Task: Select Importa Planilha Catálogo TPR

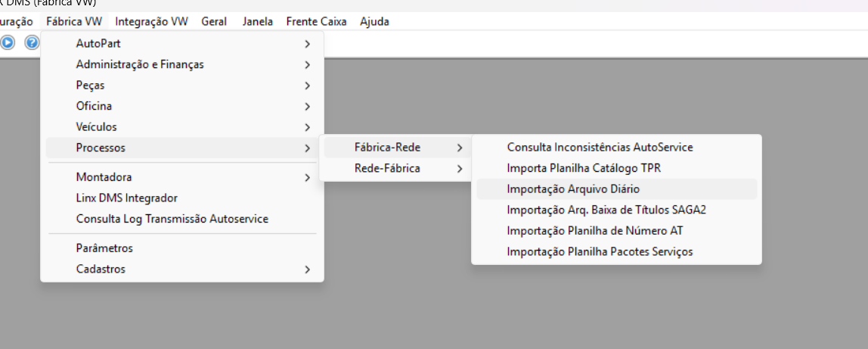Action: (x=584, y=168)
